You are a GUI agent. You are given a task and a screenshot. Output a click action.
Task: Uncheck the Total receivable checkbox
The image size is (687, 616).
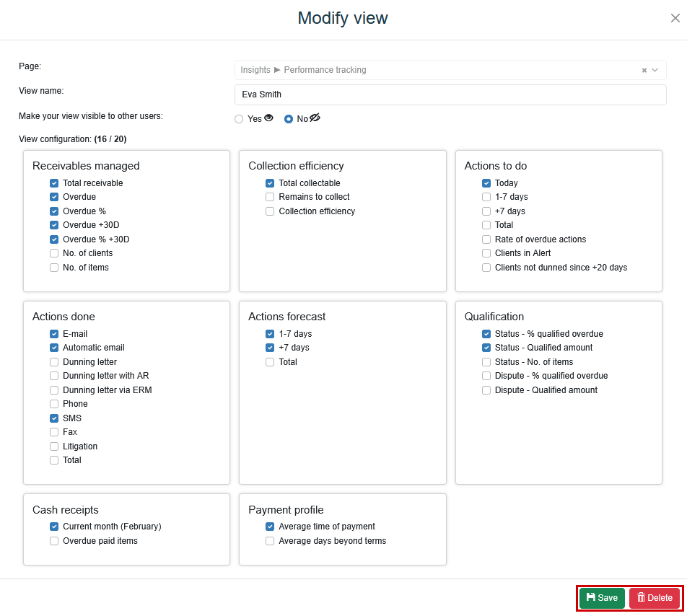(54, 183)
